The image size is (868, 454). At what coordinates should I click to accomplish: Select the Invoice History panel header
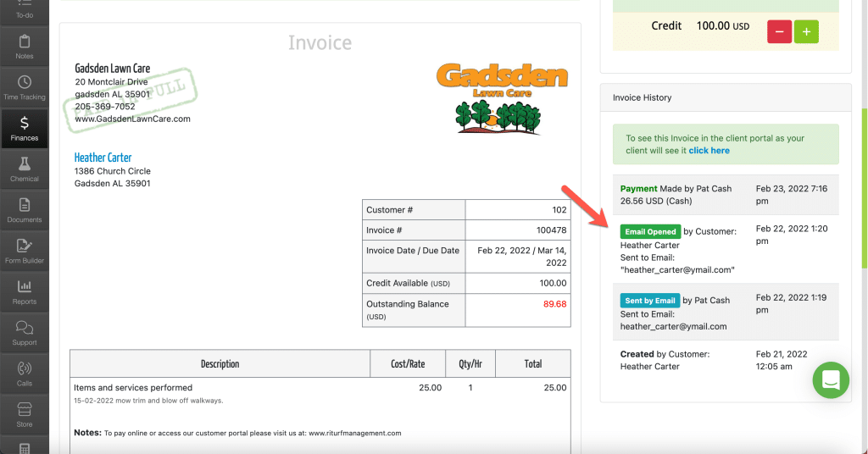pyautogui.click(x=726, y=97)
